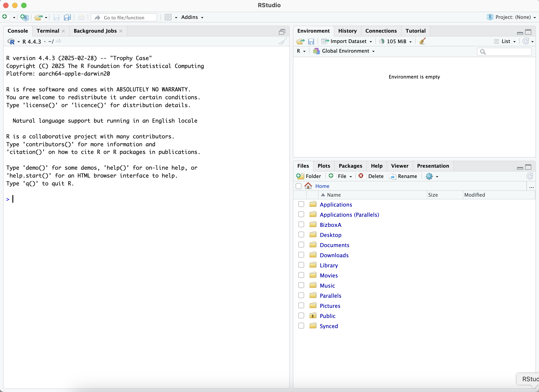Switch to the Background Jobs tab

95,31
